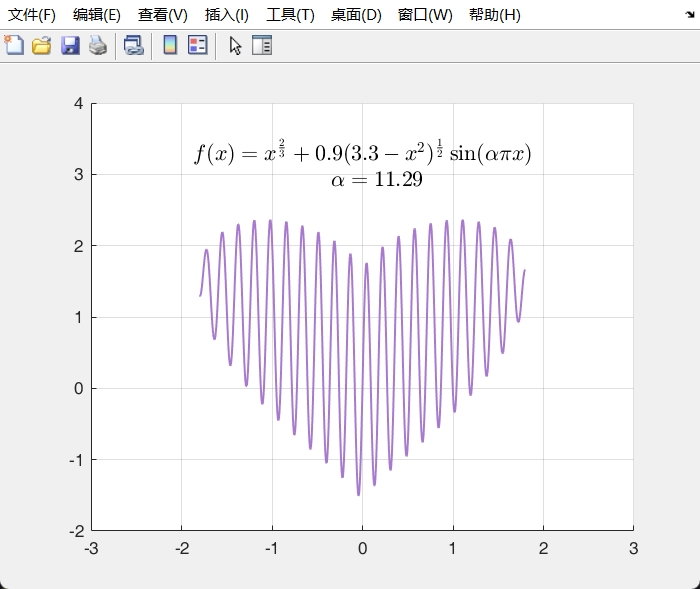Screen dimensions: 700x589
Task: Click the New Figure toolbar icon
Action: point(14,45)
